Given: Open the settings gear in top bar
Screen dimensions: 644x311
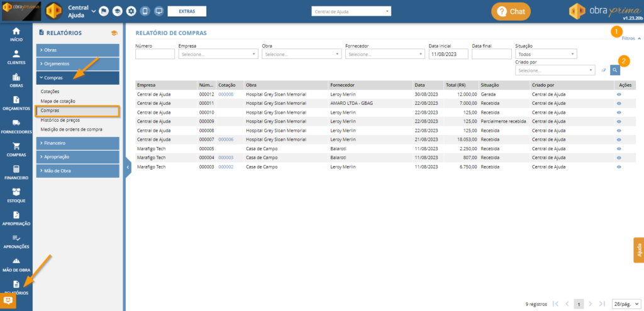Looking at the screenshot, I should point(131,11).
